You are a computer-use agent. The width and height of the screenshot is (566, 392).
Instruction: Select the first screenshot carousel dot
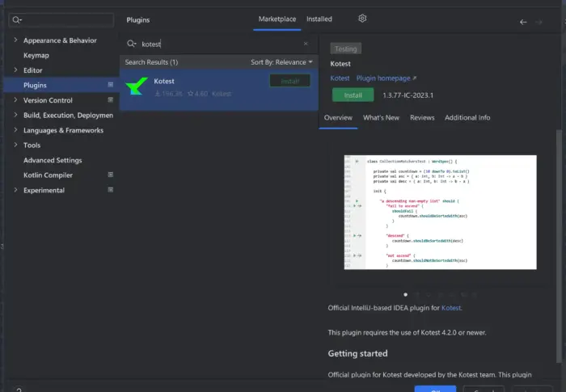pos(405,294)
